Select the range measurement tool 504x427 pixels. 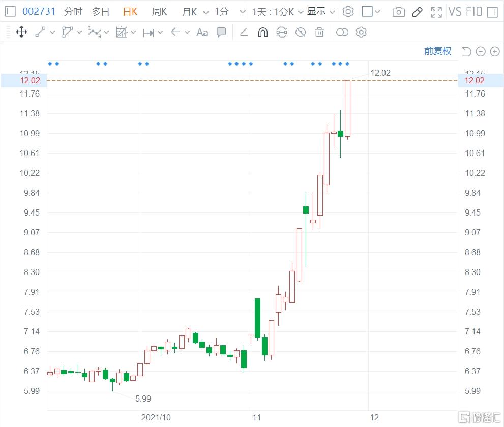pos(149,33)
